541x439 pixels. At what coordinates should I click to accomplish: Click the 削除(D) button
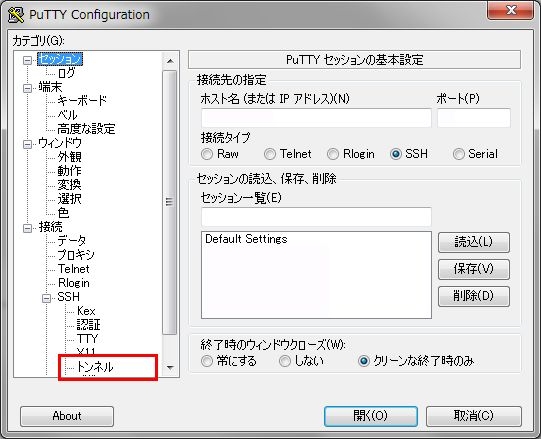click(x=474, y=296)
